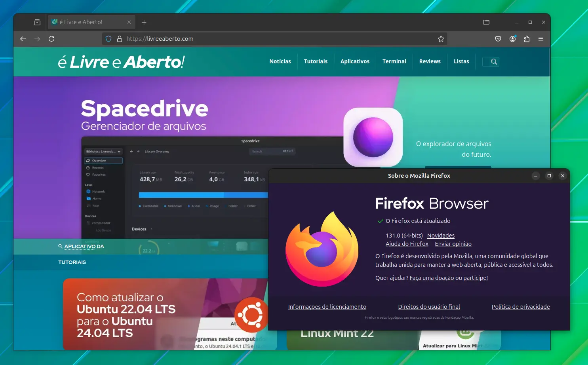Open Direitos do usuário final link

point(429,307)
